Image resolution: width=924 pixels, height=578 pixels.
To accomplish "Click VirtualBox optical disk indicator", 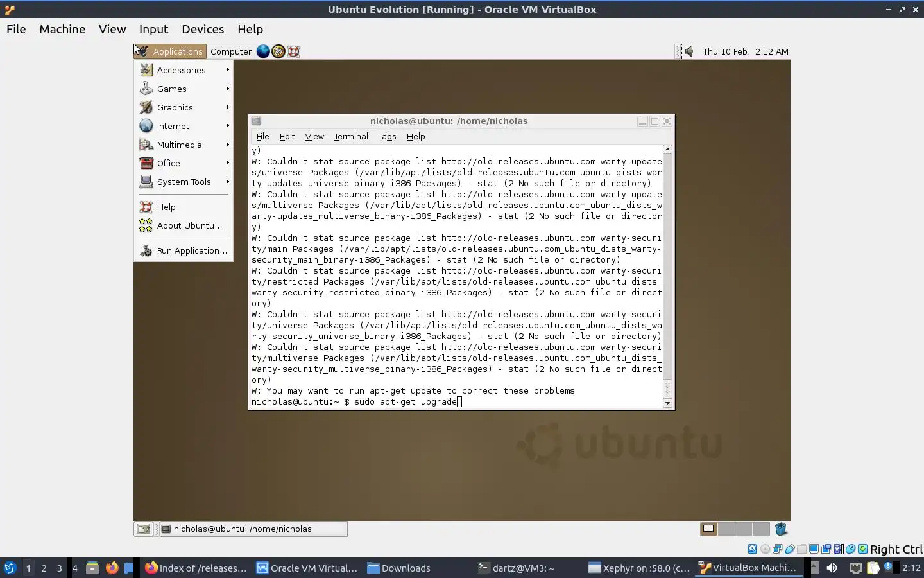I will (x=765, y=549).
